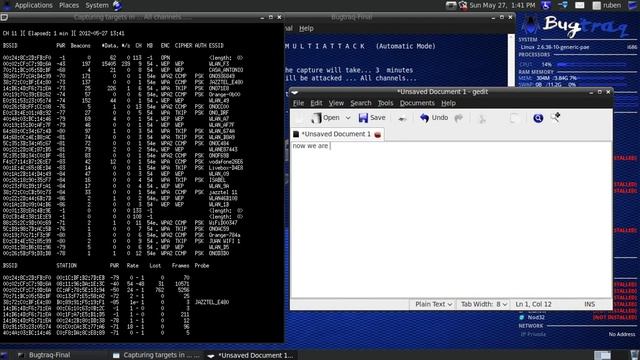Click the workspace switcher in bottom panel

(x=602, y=355)
